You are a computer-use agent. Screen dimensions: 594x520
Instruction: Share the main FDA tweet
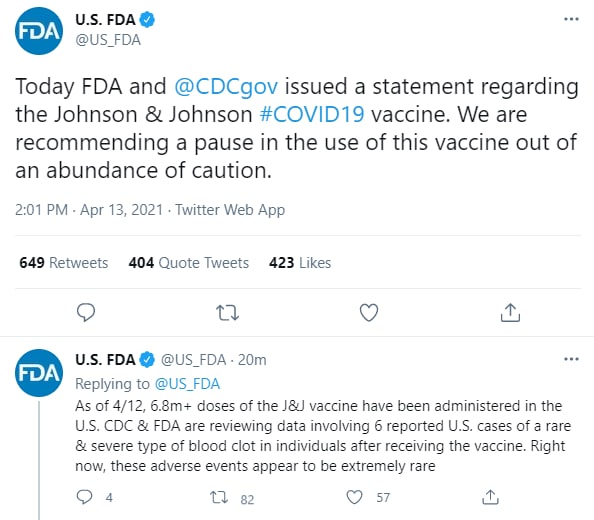510,312
